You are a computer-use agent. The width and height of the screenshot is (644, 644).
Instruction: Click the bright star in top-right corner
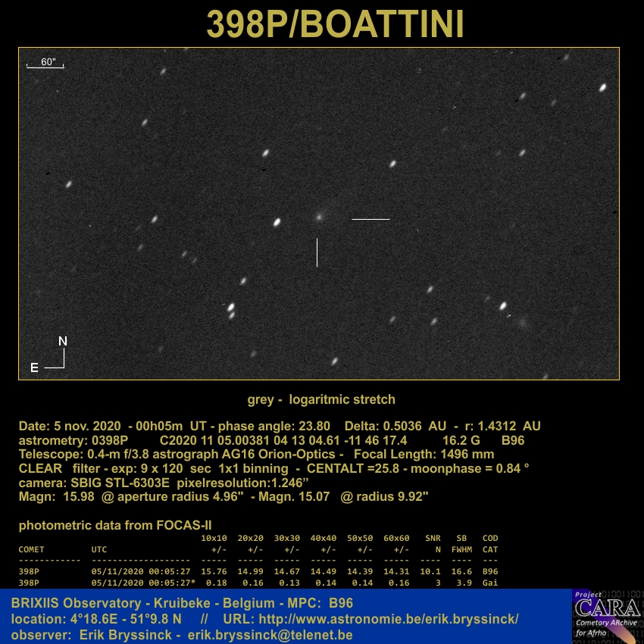pyautogui.click(x=603, y=87)
